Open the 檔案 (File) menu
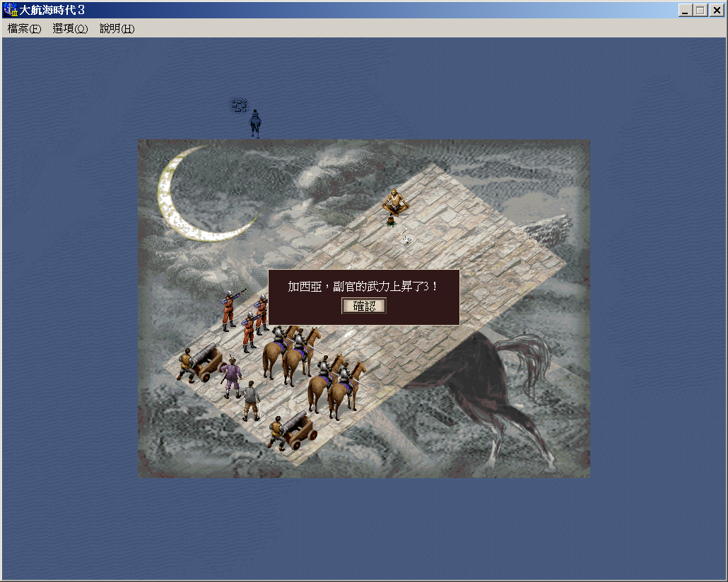Screen dimensions: 728x582 pos(24,29)
